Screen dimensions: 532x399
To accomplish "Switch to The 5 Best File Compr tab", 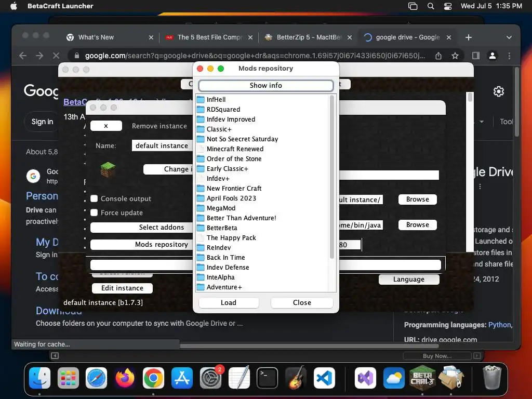I will point(209,37).
